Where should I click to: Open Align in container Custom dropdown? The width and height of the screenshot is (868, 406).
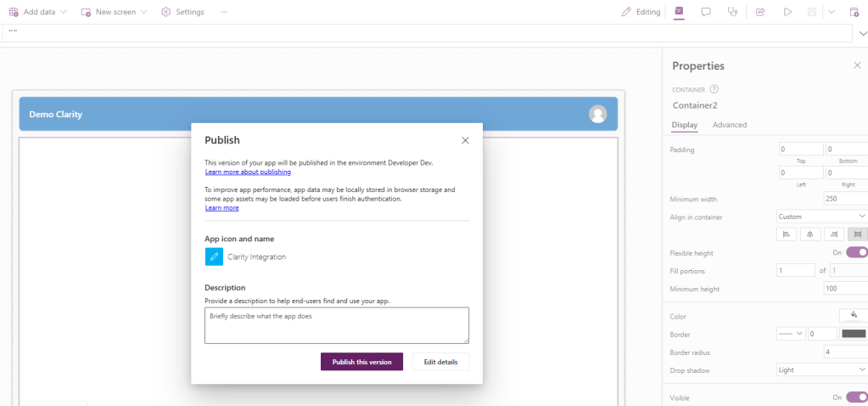(x=821, y=217)
